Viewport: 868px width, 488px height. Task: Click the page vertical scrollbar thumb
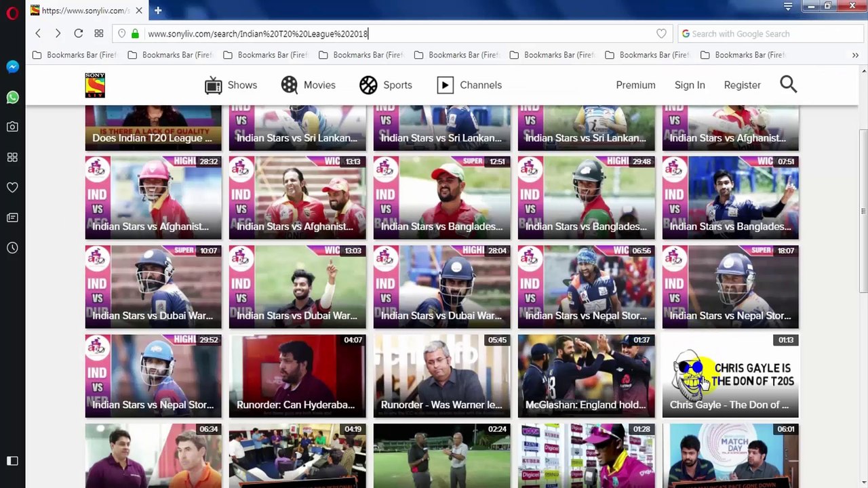point(863,211)
